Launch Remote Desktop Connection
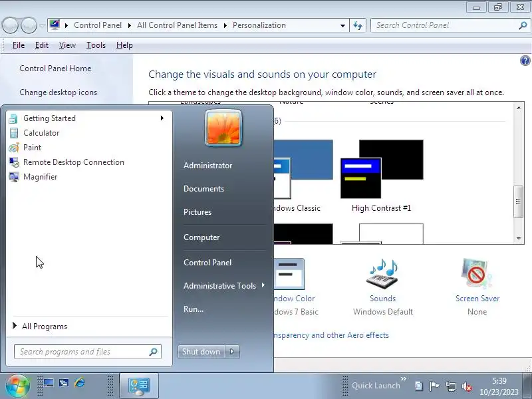 tap(89, 162)
